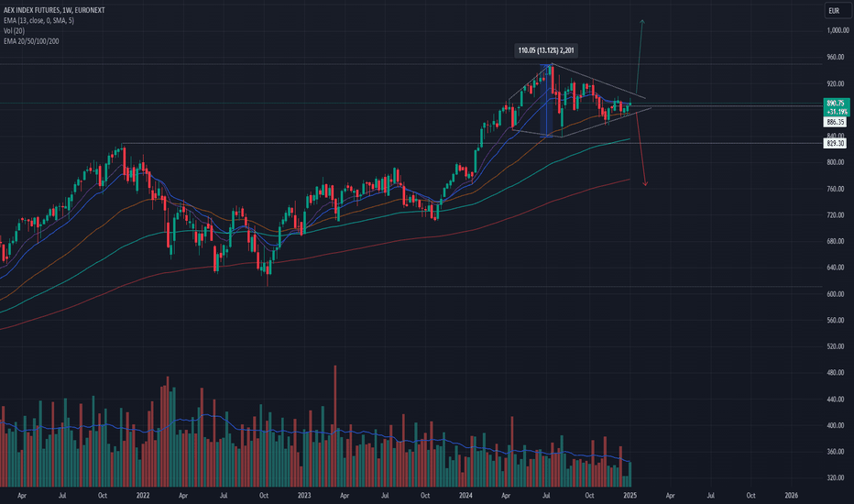Click the tallest red volume bar in 2023
The height and width of the screenshot is (504, 854).
pyautogui.click(x=335, y=426)
